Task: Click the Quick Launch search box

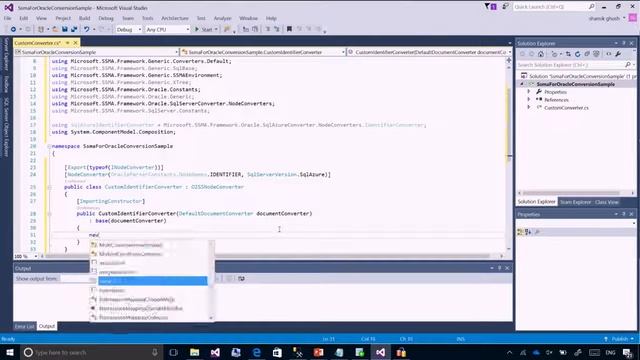Action: tap(554, 7)
